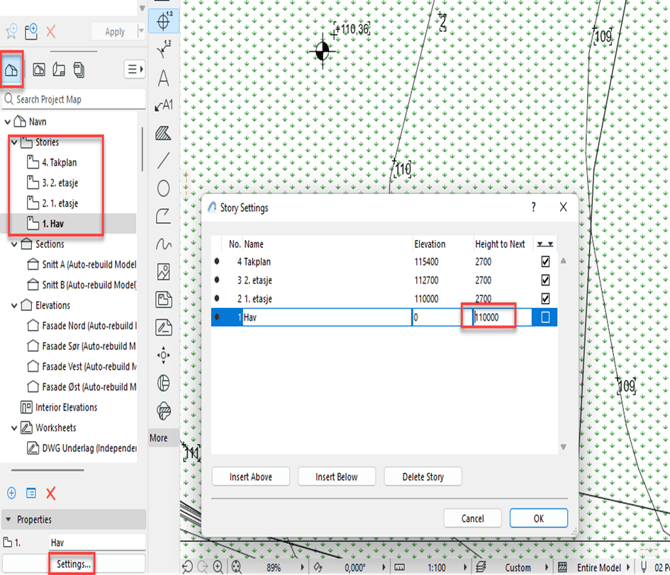Collapse the Properties panel section
This screenshot has width=670, height=575.
click(x=9, y=520)
